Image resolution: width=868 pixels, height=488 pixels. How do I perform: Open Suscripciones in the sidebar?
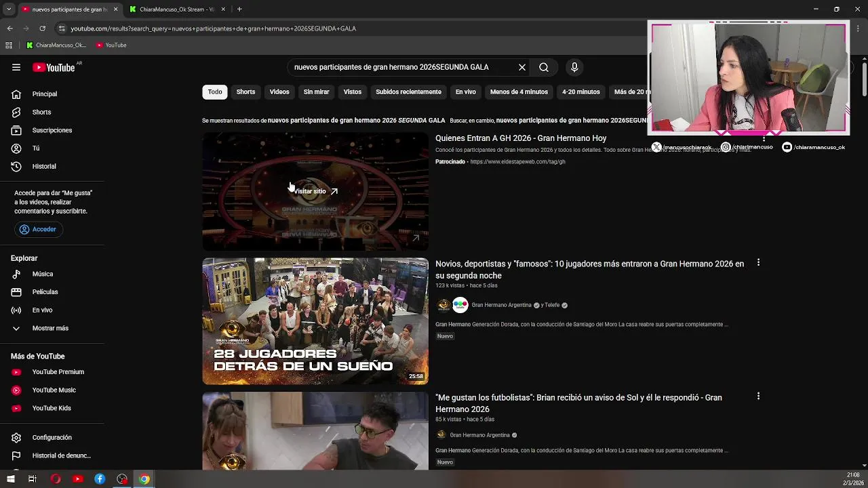pyautogui.click(x=52, y=130)
